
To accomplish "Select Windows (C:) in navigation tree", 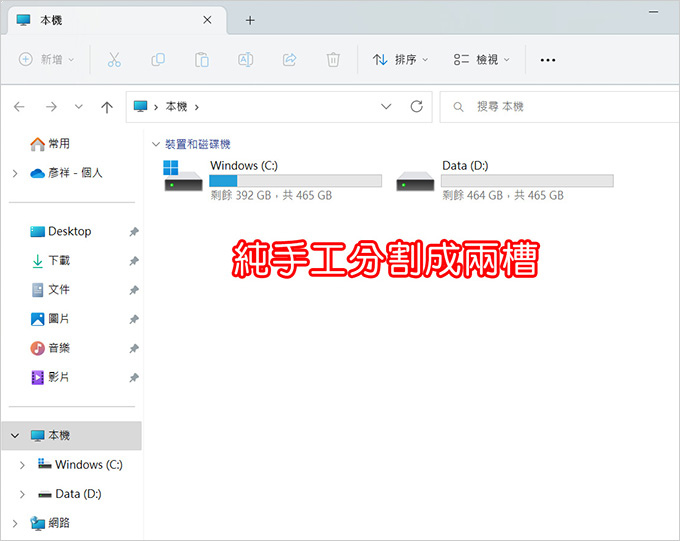I will click(80, 465).
